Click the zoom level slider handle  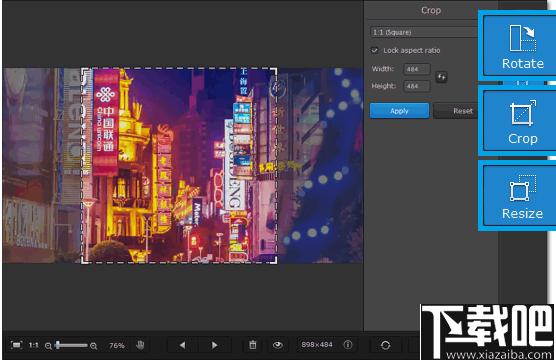[57, 345]
